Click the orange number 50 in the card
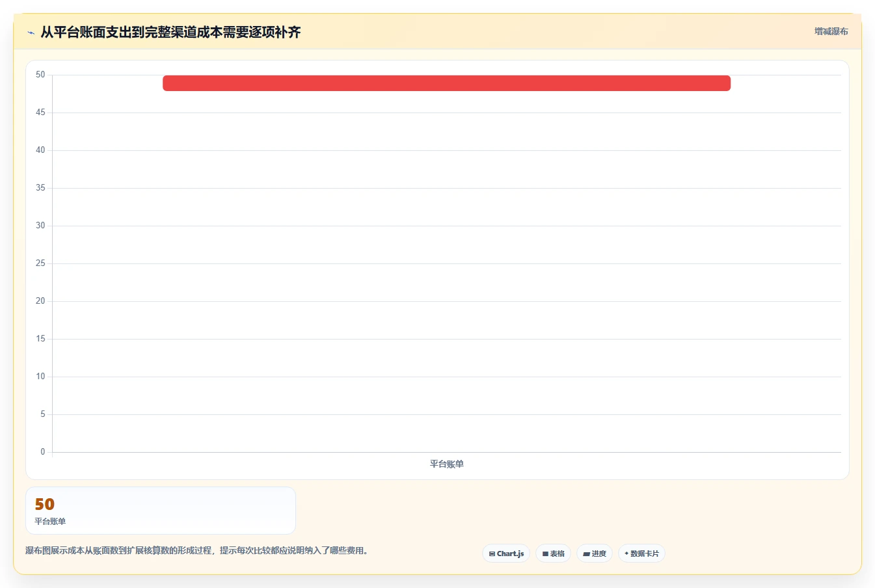The width and height of the screenshot is (875, 588). [x=45, y=504]
